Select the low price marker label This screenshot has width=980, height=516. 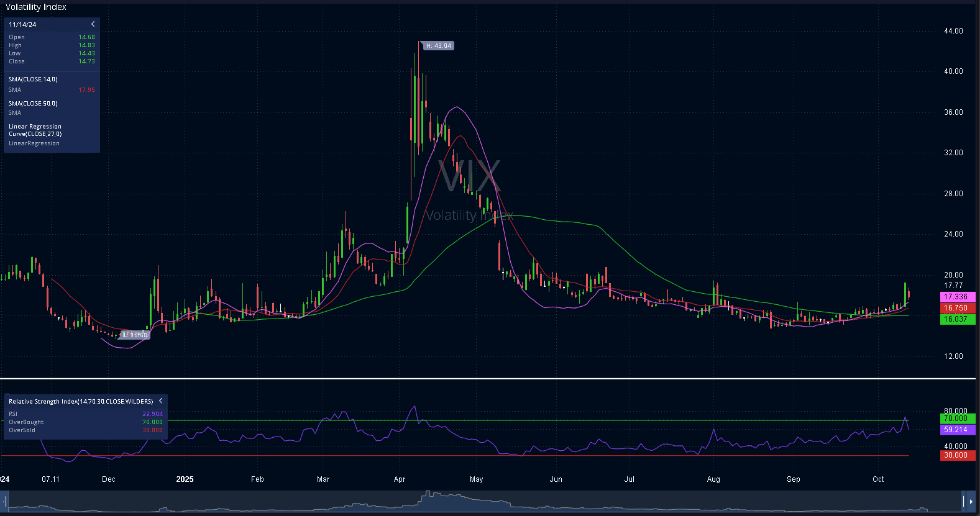[136, 335]
